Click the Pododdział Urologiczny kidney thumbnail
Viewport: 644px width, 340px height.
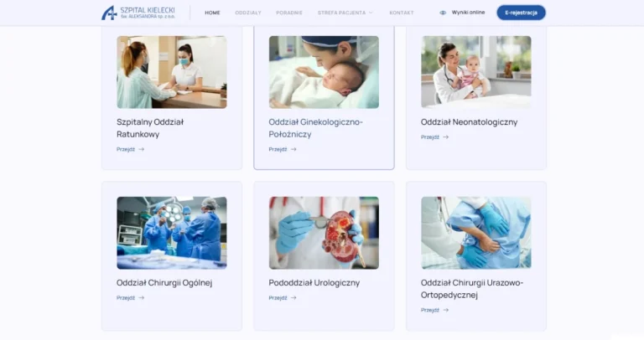click(324, 233)
